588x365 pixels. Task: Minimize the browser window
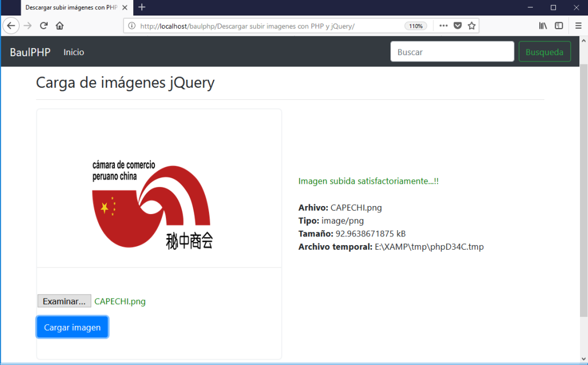pos(530,7)
